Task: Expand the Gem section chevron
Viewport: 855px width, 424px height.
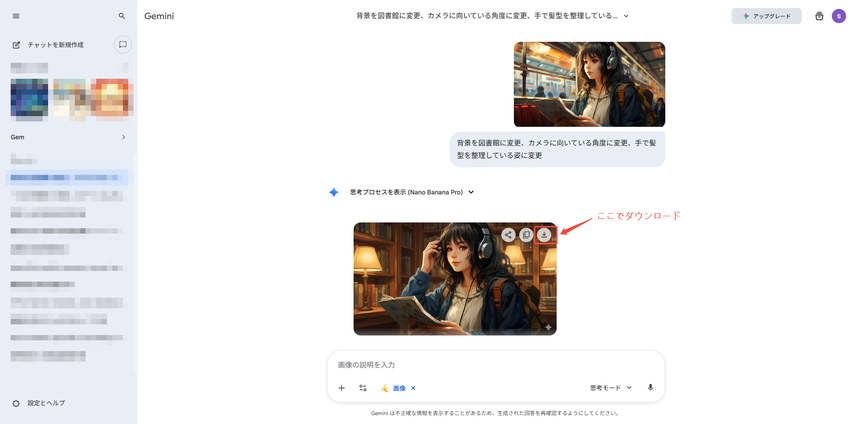Action: tap(123, 137)
